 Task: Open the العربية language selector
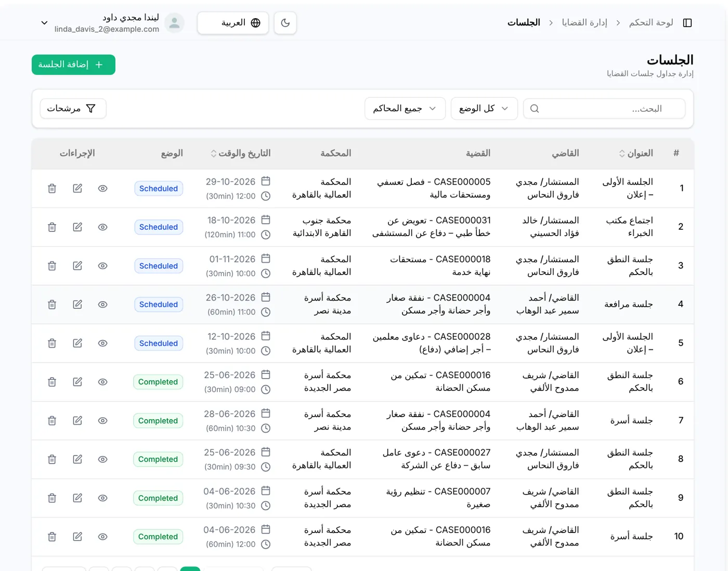pos(233,23)
